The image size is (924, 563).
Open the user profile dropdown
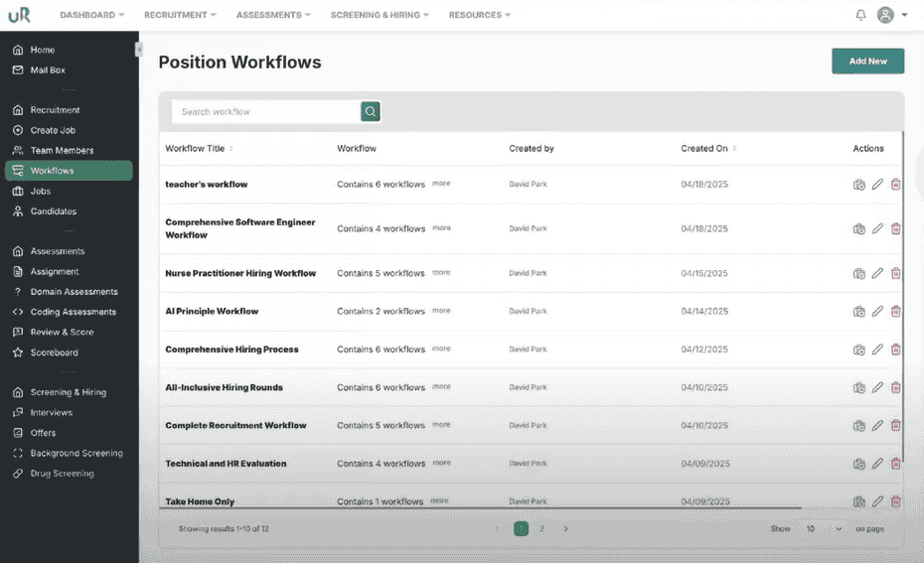891,15
